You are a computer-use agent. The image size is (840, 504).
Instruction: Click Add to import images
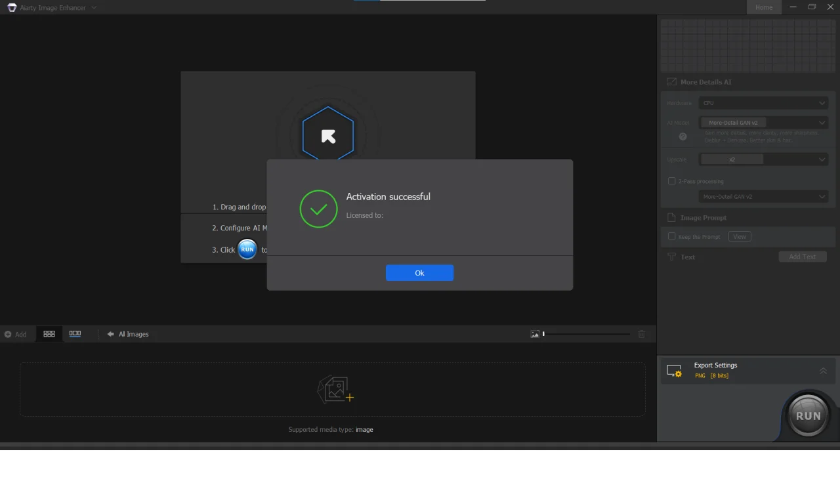coord(15,334)
